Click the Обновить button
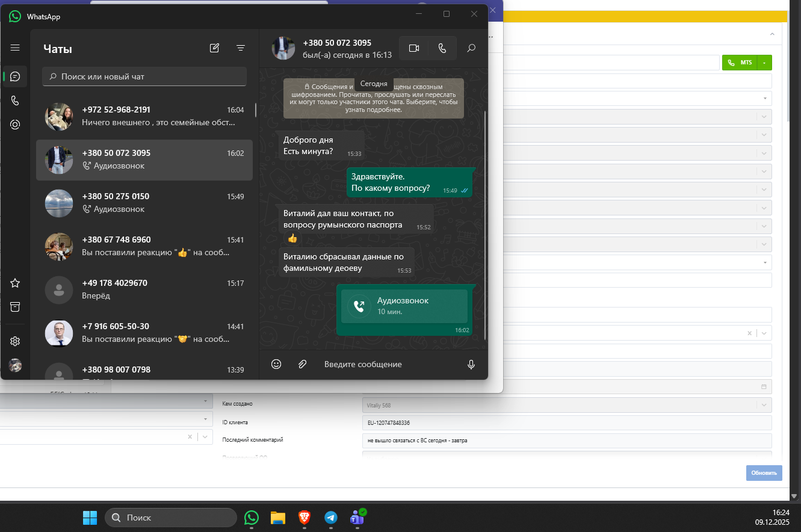Viewport: 801px width, 532px height. [764, 472]
